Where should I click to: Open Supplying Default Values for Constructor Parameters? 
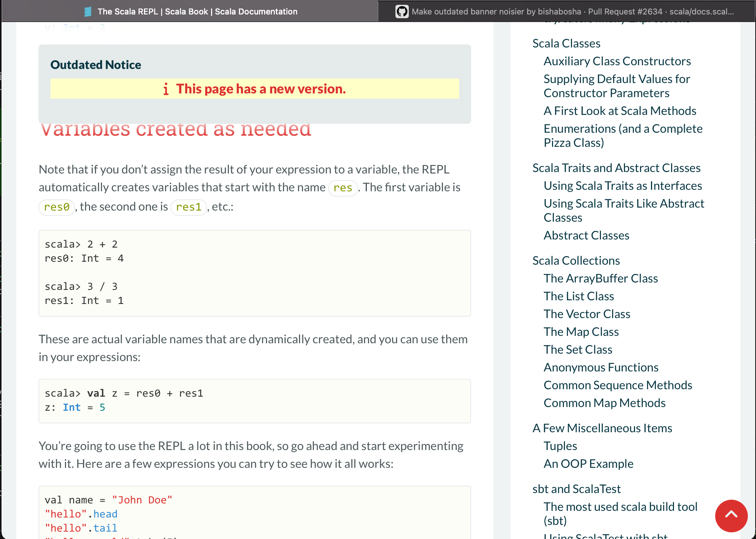pos(617,86)
